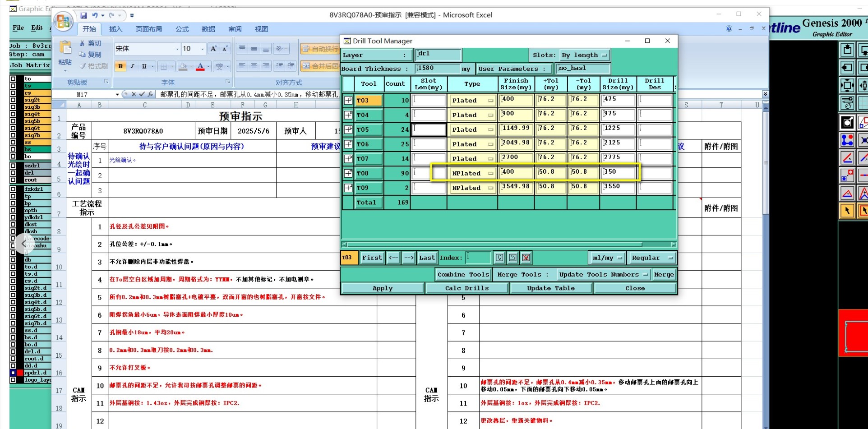This screenshot has height=429, width=868.
Task: Click the fill color bucket swatch
Action: tap(183, 66)
